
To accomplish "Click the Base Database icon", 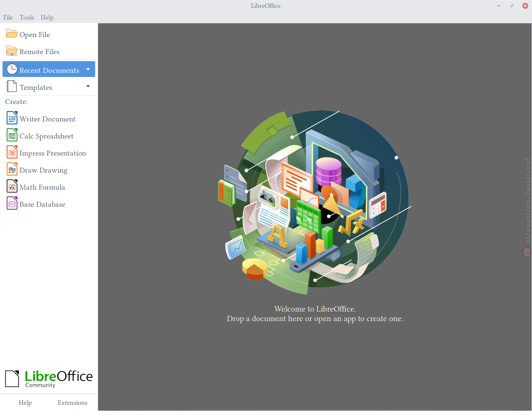I will (x=12, y=203).
